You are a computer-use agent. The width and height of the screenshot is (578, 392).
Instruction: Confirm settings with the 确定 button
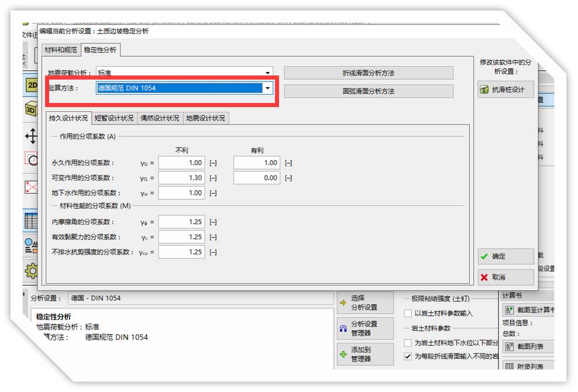(x=505, y=256)
